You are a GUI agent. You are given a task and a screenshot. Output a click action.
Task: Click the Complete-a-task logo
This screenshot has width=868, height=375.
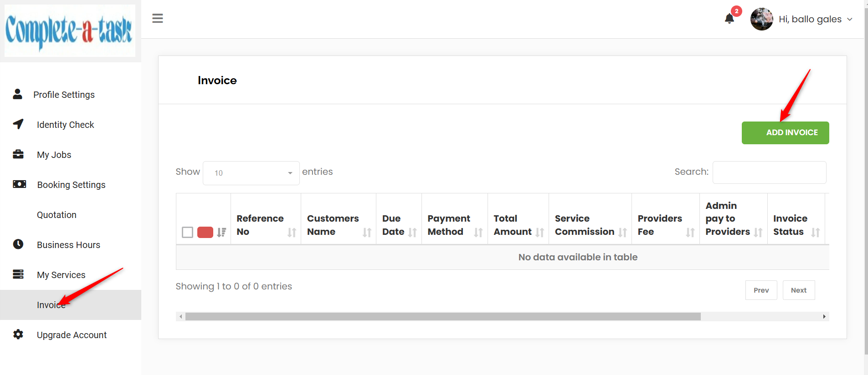(x=70, y=30)
